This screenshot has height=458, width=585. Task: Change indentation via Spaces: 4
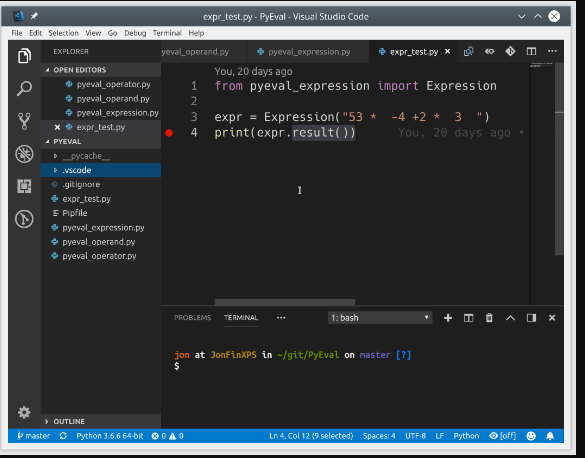[x=379, y=436]
